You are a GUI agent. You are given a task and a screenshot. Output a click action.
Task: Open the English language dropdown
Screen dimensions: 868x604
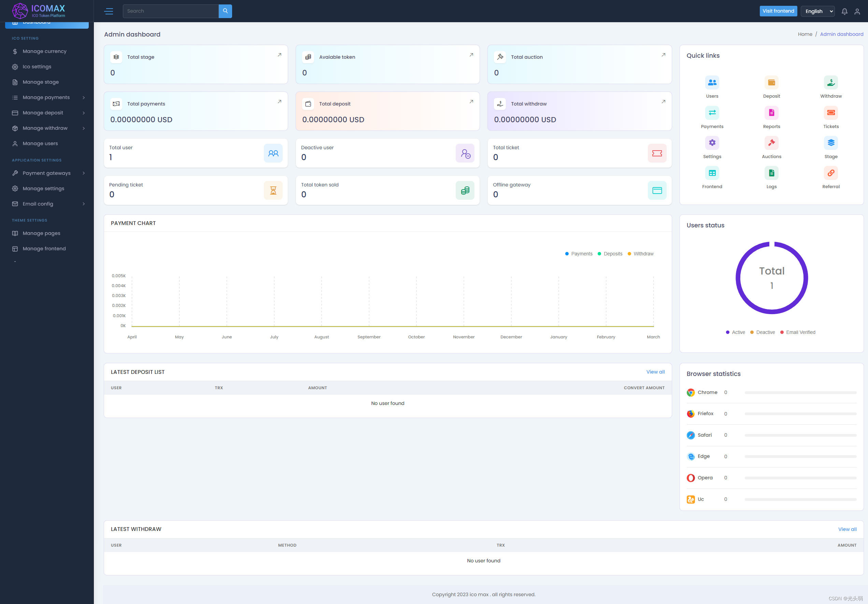pos(817,11)
